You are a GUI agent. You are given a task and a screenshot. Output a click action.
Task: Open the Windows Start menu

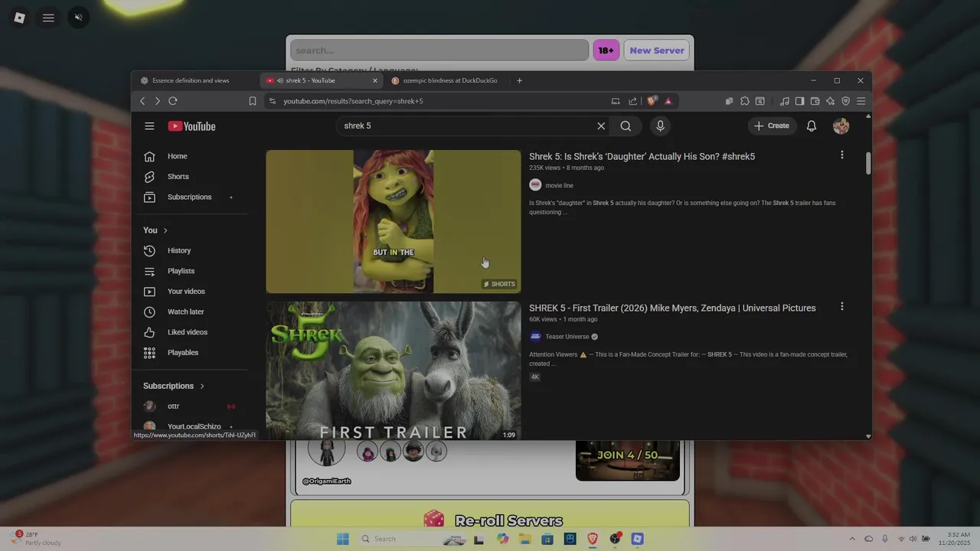tap(342, 539)
